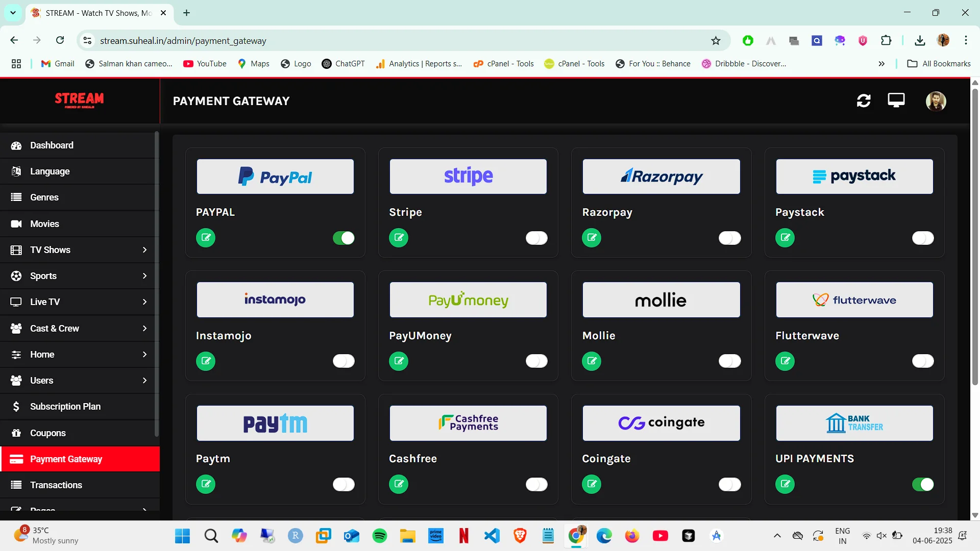Open Subscription Plan page
This screenshot has height=551, width=980.
(79, 407)
